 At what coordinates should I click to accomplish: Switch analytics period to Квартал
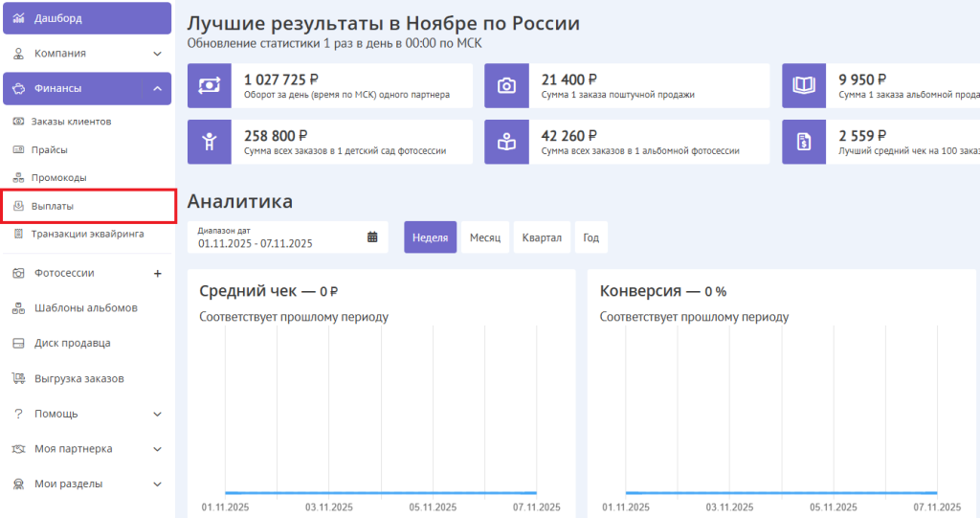point(542,237)
